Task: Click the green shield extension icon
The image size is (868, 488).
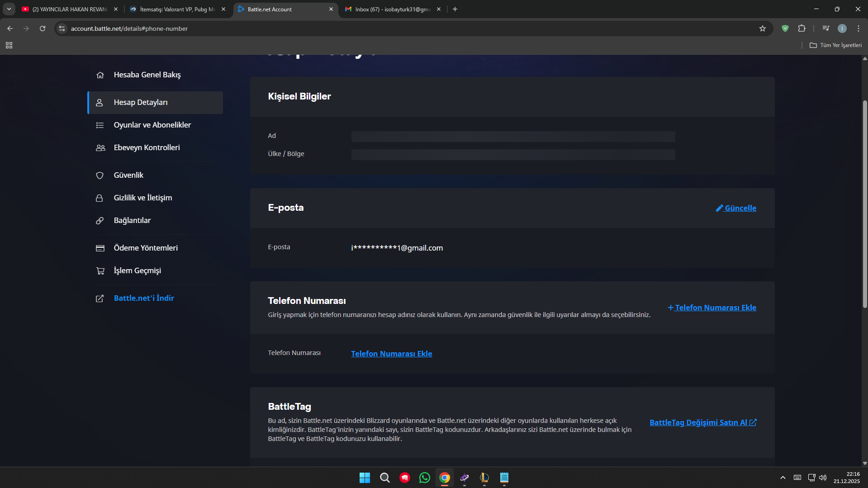Action: (x=785, y=28)
